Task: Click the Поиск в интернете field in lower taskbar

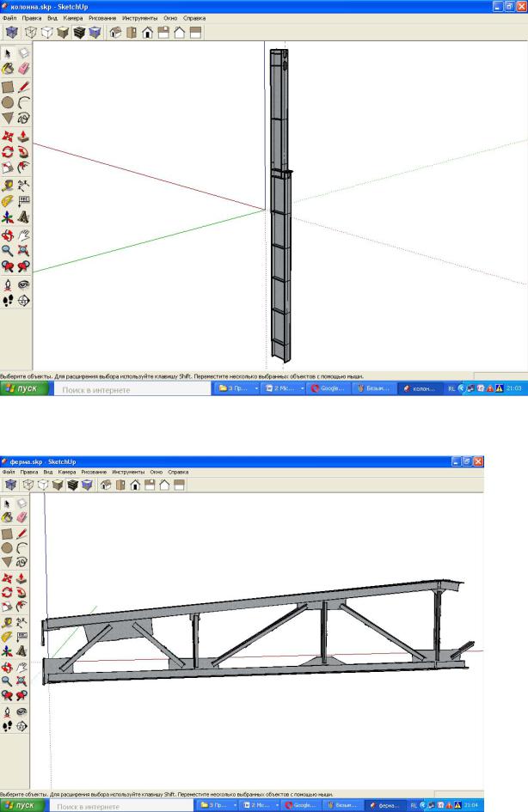Action: click(121, 806)
